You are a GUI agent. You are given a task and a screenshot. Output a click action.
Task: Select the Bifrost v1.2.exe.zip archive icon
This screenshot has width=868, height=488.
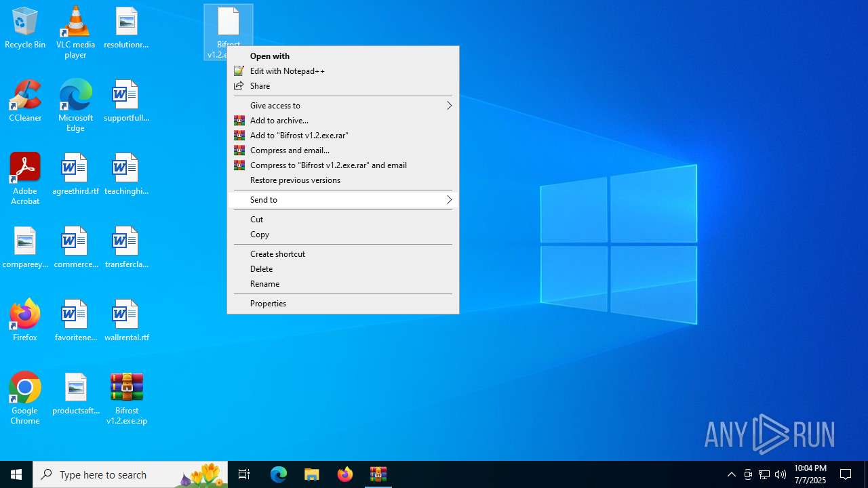tap(126, 398)
